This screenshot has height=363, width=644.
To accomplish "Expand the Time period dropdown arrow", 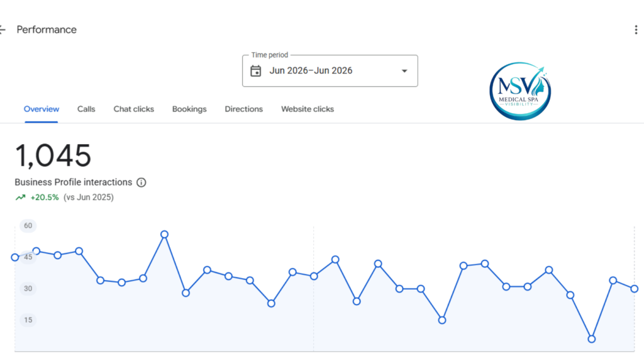I will click(x=404, y=71).
